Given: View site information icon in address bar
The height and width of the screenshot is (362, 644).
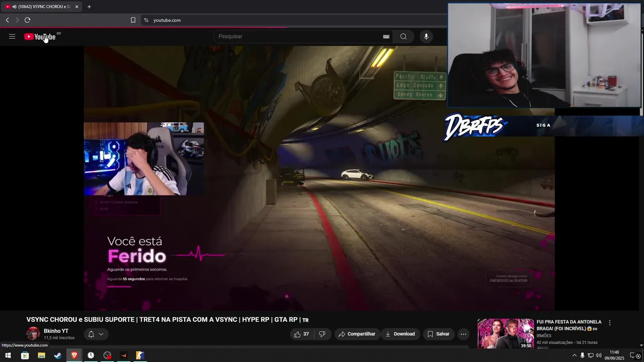Looking at the screenshot, I should point(146,20).
